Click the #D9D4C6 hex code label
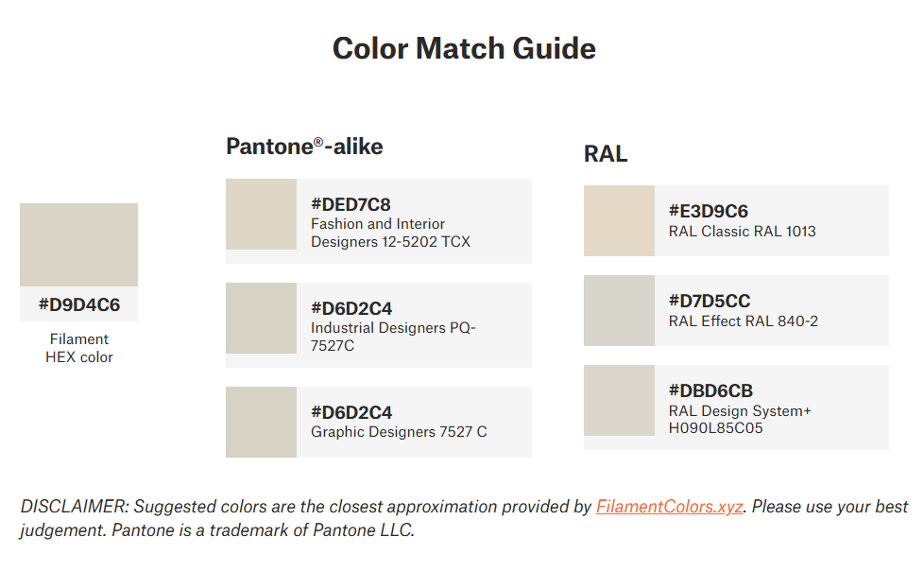The width and height of the screenshot is (924, 572). coord(78,305)
